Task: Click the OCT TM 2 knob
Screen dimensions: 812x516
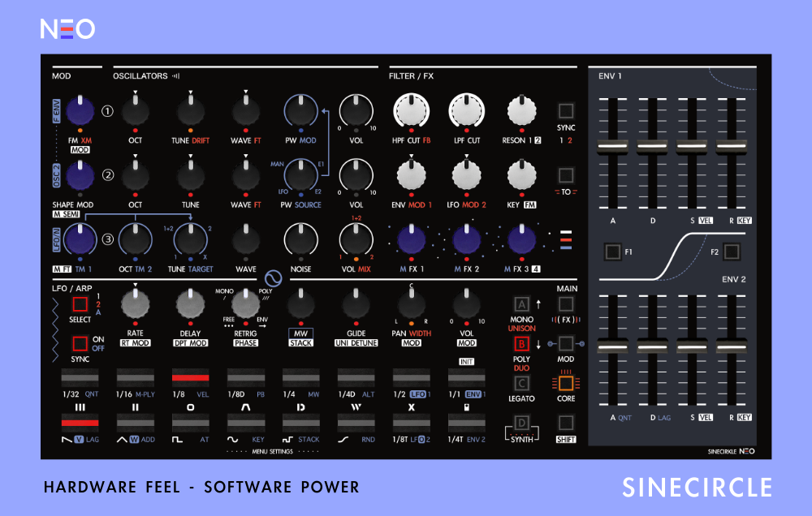Action: 135,239
